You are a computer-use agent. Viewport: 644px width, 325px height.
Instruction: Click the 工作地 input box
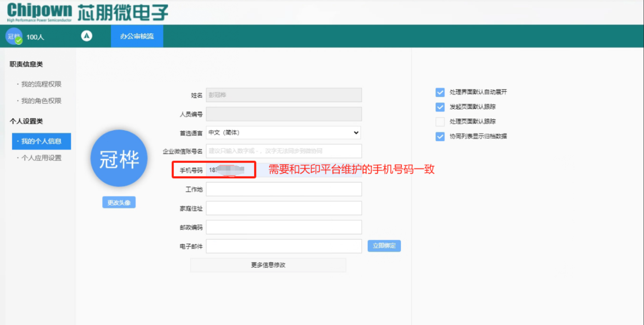point(283,189)
